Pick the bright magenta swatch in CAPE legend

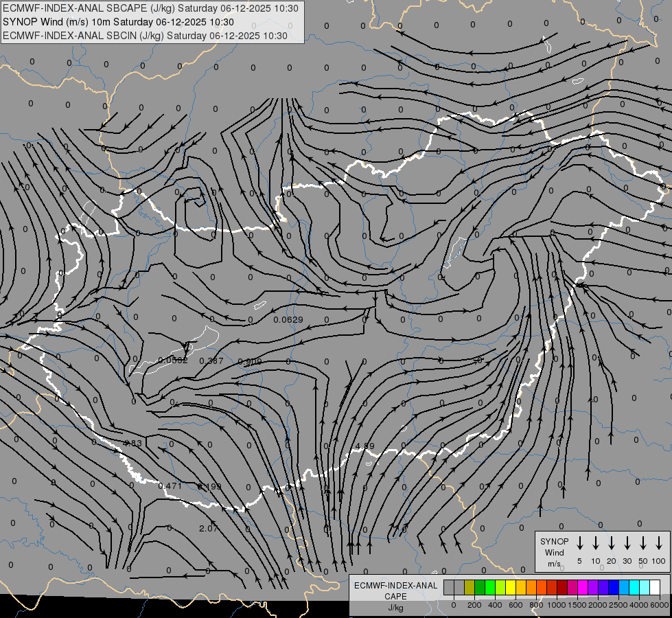[x=583, y=587]
